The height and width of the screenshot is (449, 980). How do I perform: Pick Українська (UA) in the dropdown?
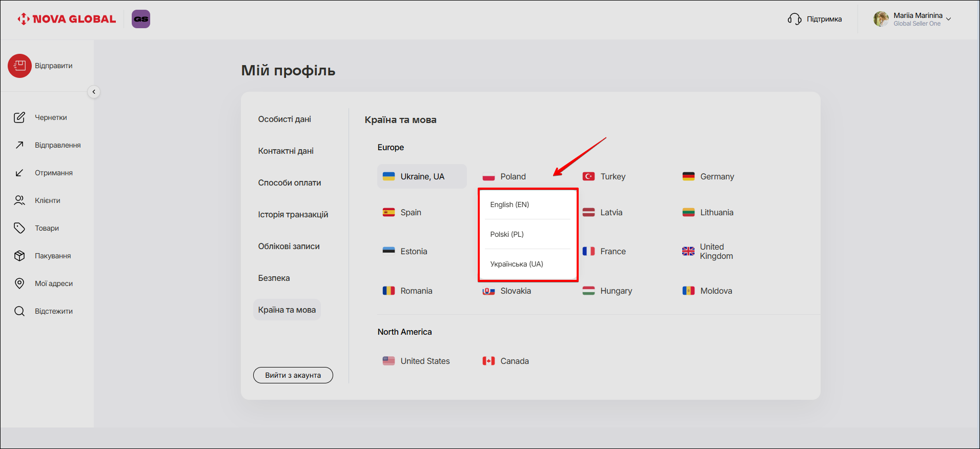click(517, 264)
